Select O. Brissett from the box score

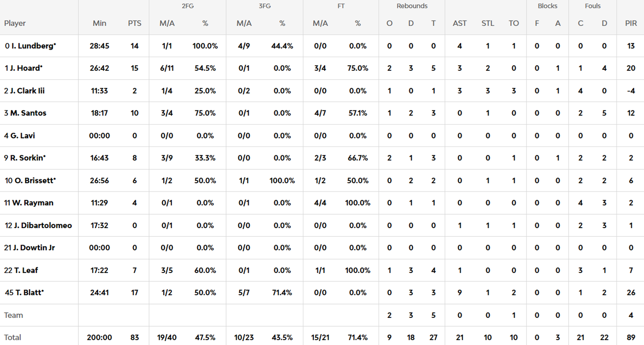pos(33,181)
